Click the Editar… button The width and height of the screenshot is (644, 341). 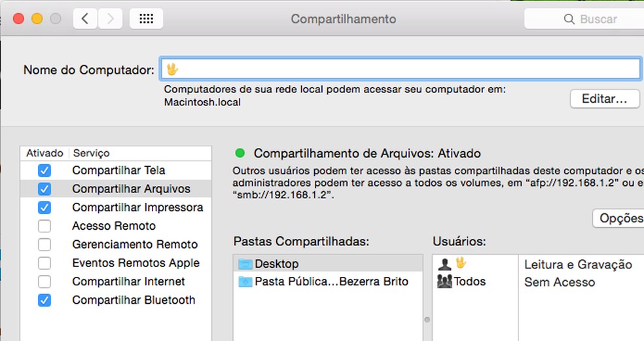[x=605, y=99]
